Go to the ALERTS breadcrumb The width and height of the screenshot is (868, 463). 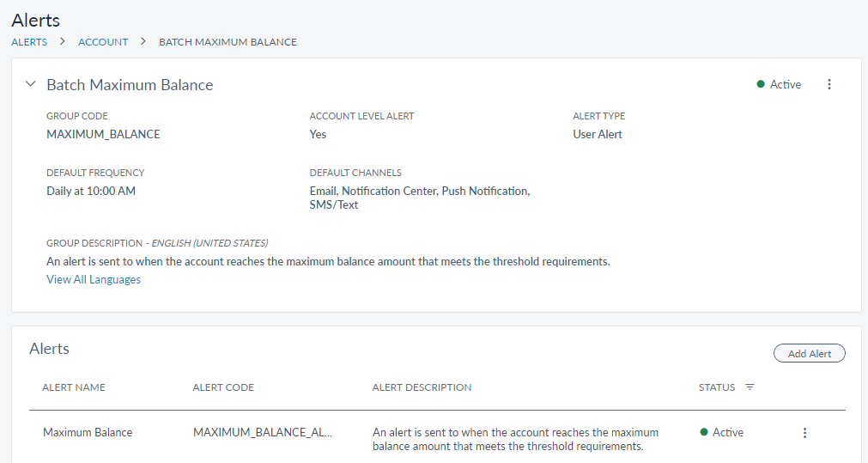pos(29,41)
